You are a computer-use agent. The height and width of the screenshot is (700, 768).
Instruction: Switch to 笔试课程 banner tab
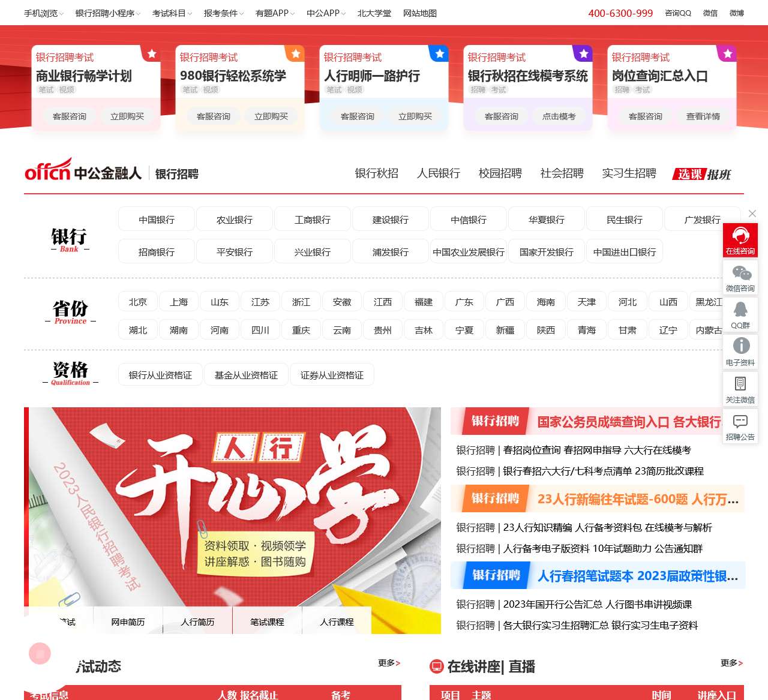click(267, 622)
